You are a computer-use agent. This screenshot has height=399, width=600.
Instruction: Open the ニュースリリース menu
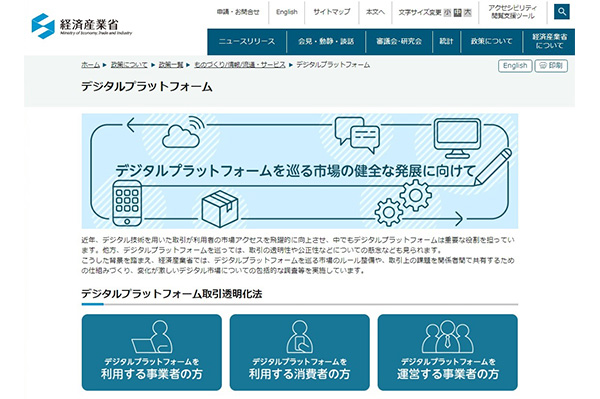tap(247, 41)
